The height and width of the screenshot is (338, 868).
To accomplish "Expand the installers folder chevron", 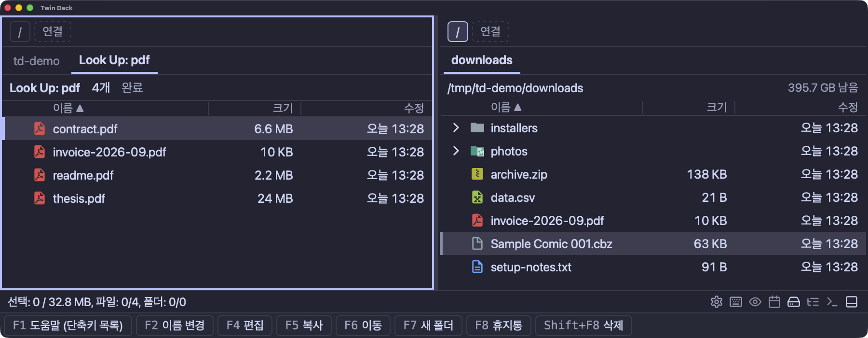I will tap(456, 127).
